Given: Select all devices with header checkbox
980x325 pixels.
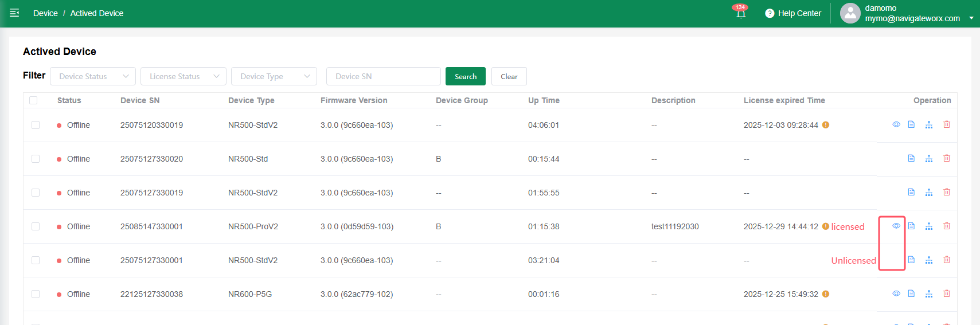Looking at the screenshot, I should point(33,100).
